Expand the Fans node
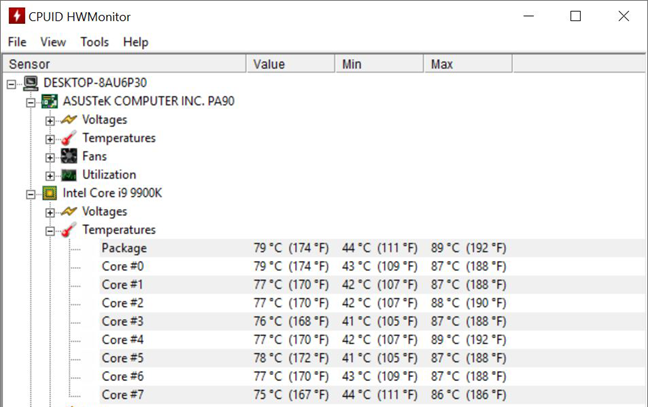The image size is (648, 407). 50,158
